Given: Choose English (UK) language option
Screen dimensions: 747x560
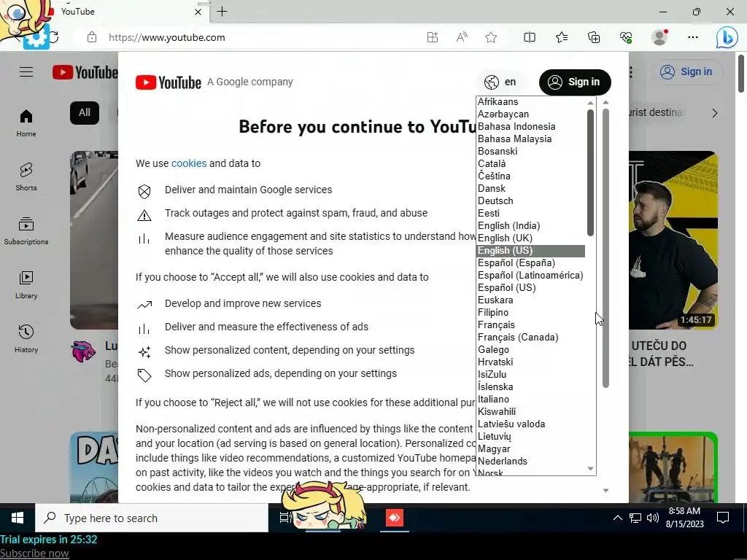Looking at the screenshot, I should point(505,238).
